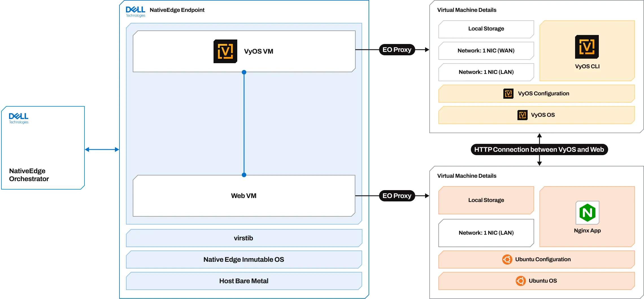Click the NativeEdge Orchestrator label

[29, 175]
